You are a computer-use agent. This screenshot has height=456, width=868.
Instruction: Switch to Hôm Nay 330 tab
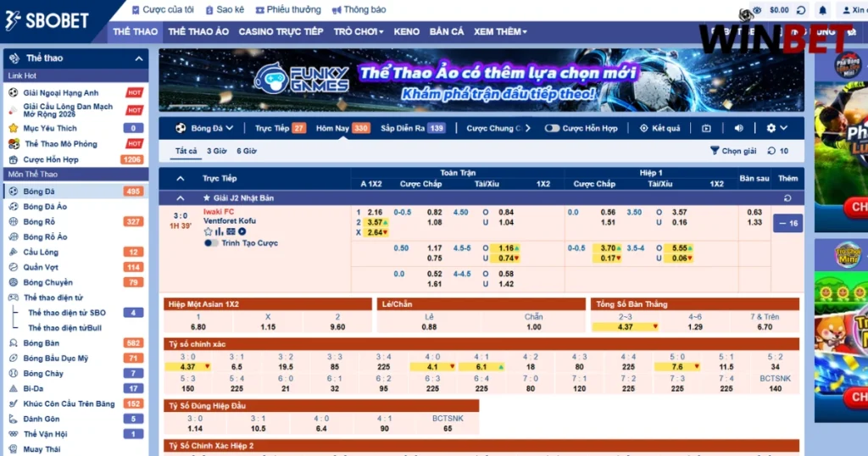[342, 128]
